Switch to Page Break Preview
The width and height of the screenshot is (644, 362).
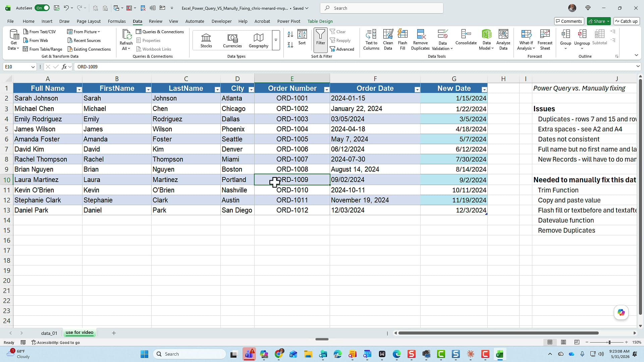point(577,342)
